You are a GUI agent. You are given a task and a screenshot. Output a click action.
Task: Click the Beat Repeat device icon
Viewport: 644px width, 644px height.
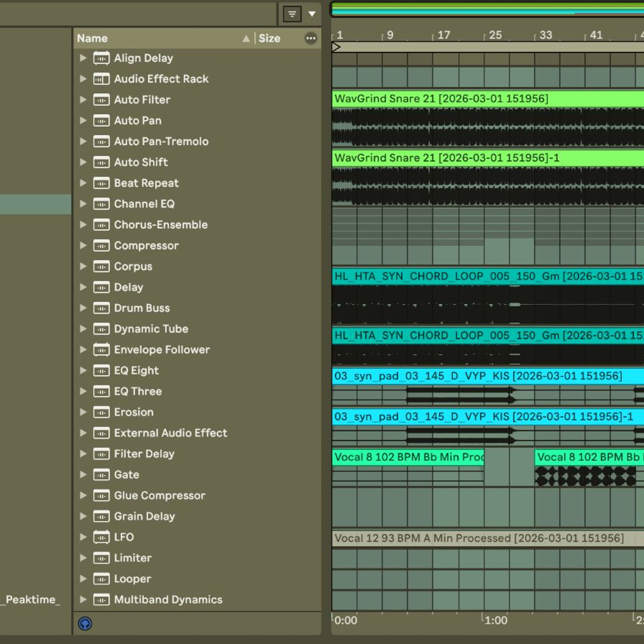click(101, 183)
